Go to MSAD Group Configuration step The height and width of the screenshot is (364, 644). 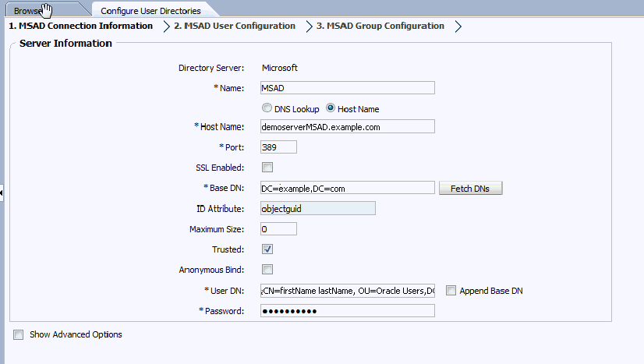[x=380, y=26]
